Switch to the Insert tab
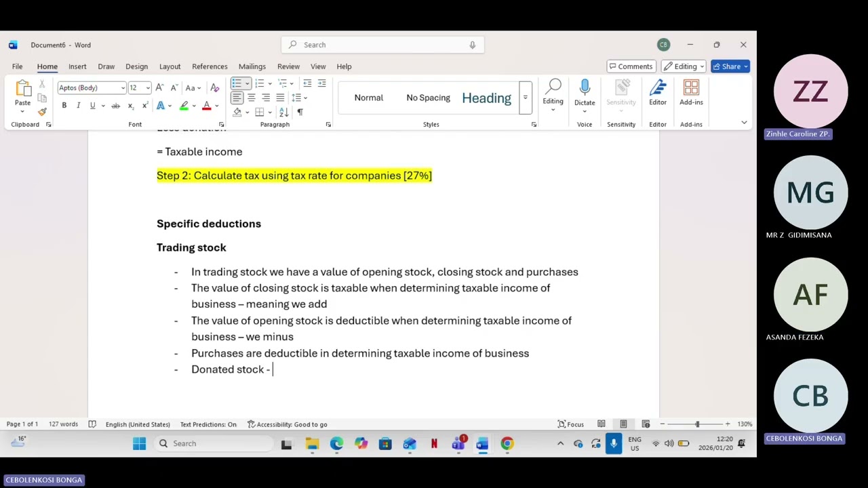868x488 pixels. (77, 66)
